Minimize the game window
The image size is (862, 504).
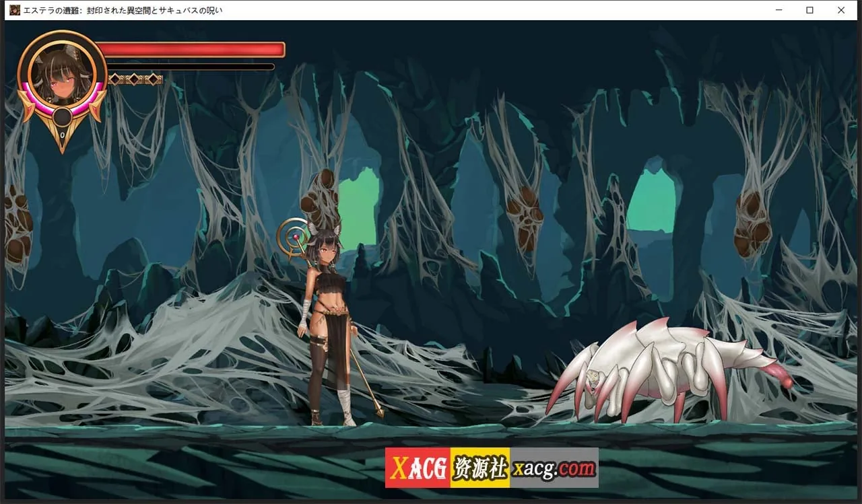(x=778, y=10)
